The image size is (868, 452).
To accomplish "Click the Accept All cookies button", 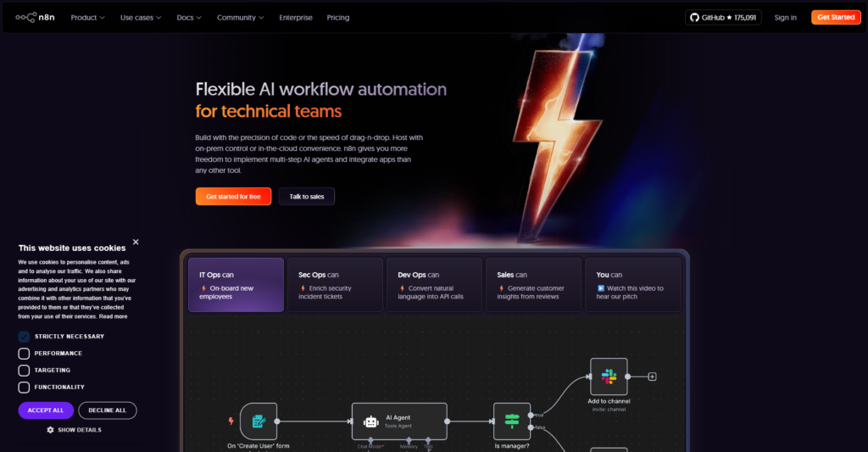I will (46, 410).
